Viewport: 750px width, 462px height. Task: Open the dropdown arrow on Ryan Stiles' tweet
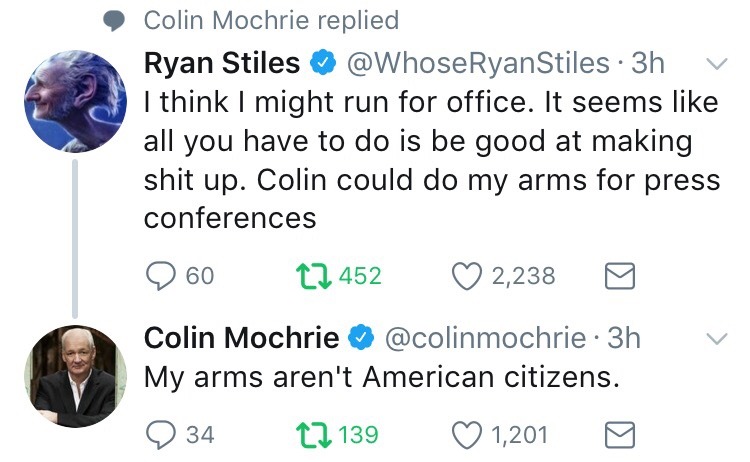point(715,64)
